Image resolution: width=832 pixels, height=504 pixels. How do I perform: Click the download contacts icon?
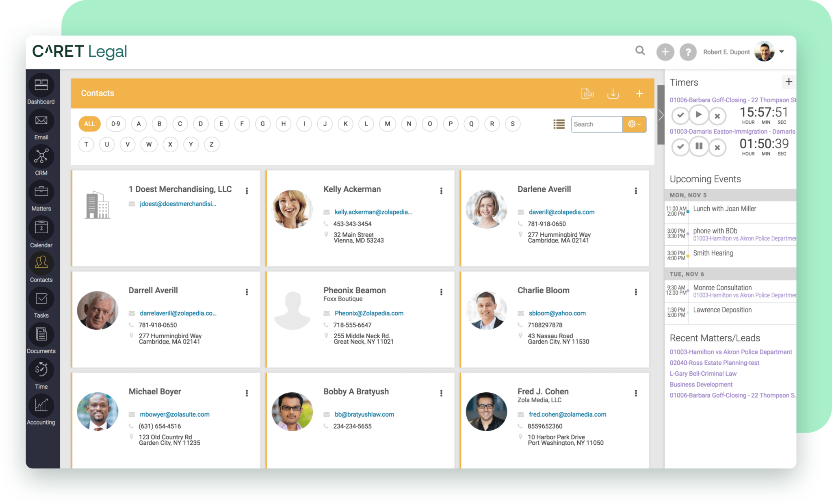pyautogui.click(x=613, y=93)
